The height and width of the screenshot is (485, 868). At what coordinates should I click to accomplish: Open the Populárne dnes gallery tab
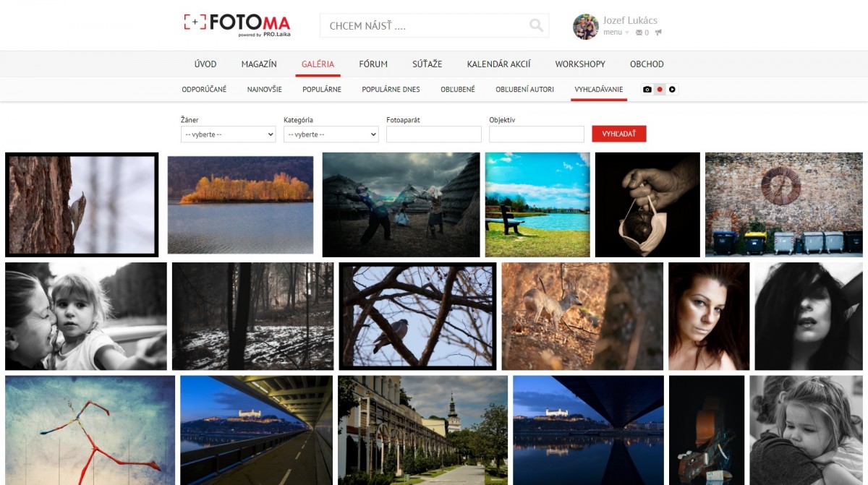click(391, 90)
